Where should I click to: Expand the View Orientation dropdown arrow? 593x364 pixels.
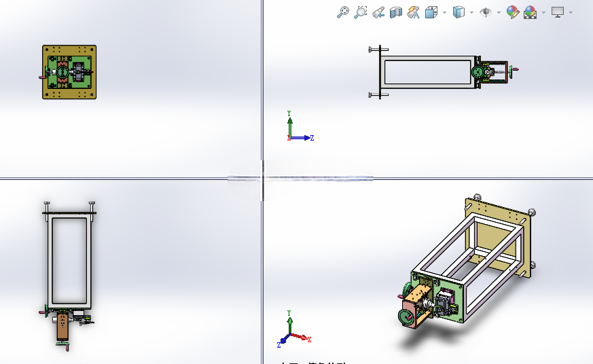(444, 12)
